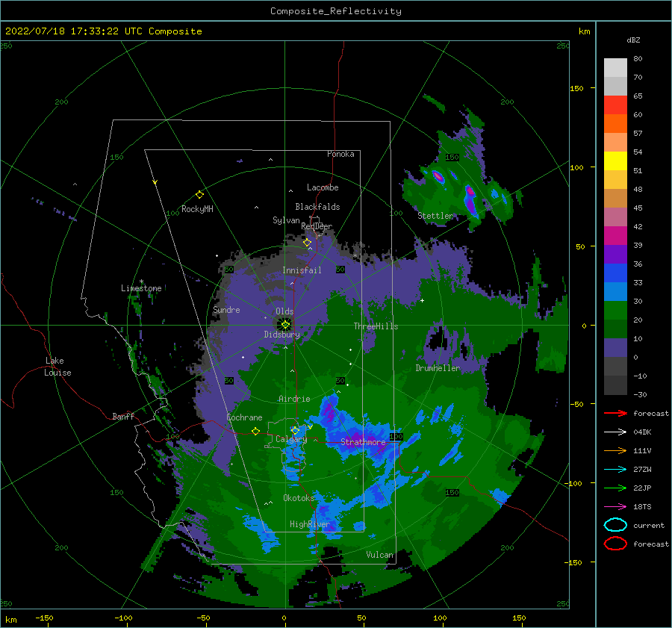Select the Composite_Reflectivity title
Screen dimensions: 672x628
[x=336, y=11]
